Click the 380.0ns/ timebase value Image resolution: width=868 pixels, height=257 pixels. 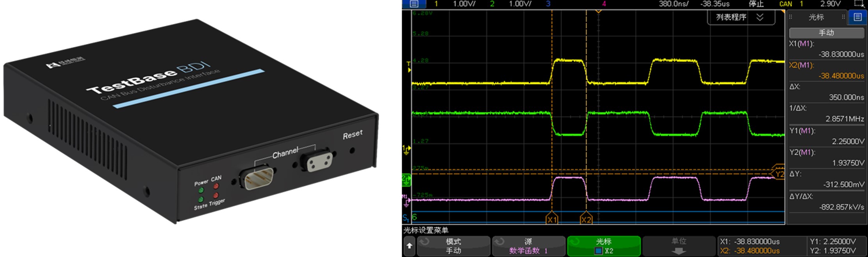coord(674,4)
